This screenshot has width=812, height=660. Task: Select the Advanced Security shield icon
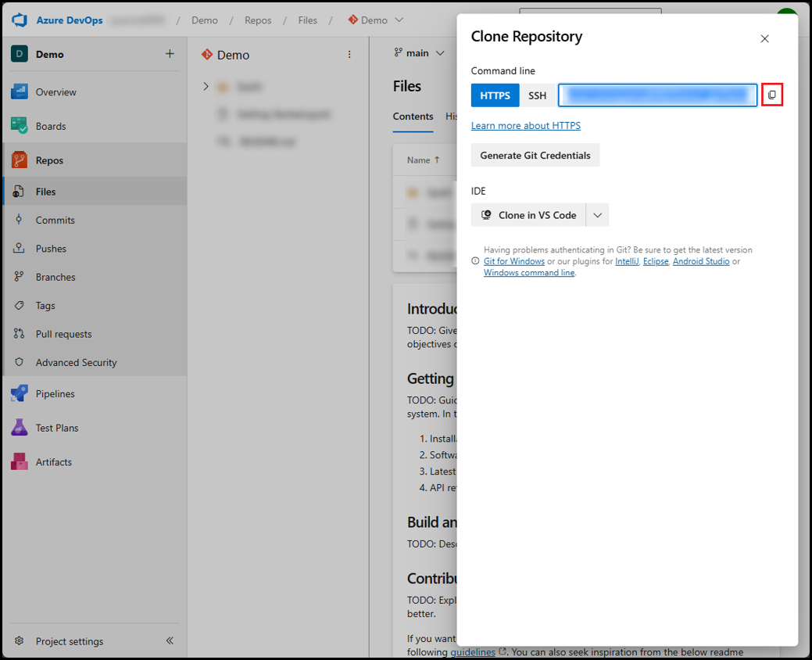[x=19, y=362]
